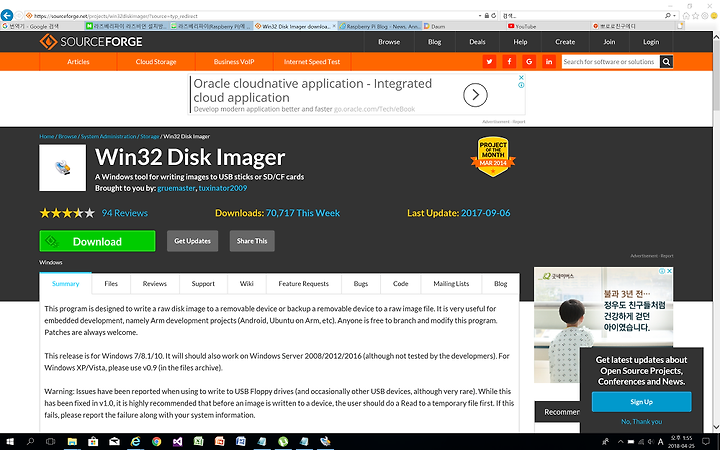Switch to the Files tab
The image size is (720, 450).
coord(111,284)
